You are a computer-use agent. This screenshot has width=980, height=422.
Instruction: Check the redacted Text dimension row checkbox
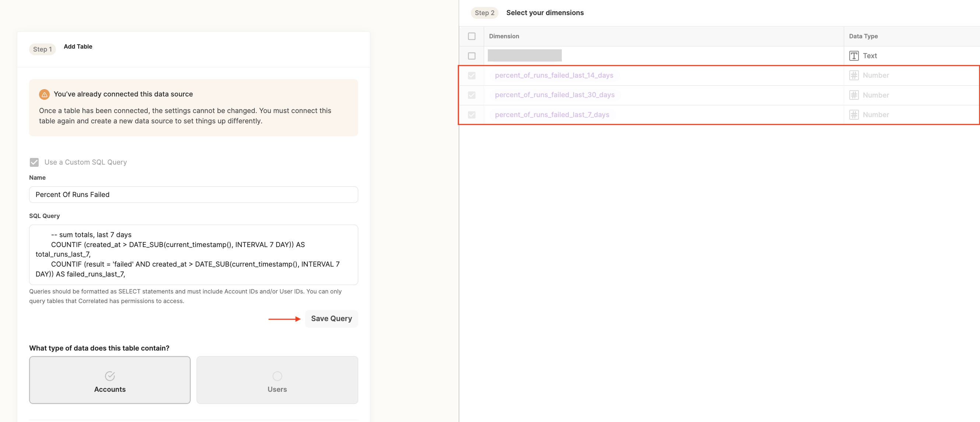(x=471, y=56)
